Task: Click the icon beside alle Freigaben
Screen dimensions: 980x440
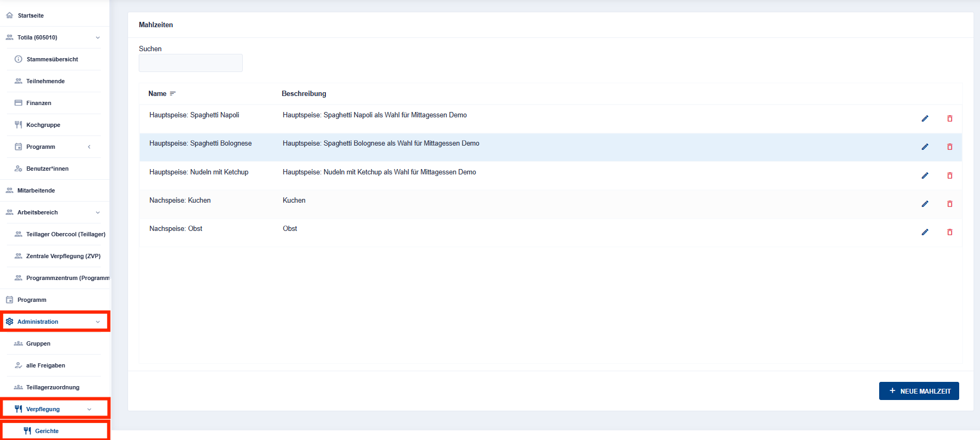Action: click(18, 365)
